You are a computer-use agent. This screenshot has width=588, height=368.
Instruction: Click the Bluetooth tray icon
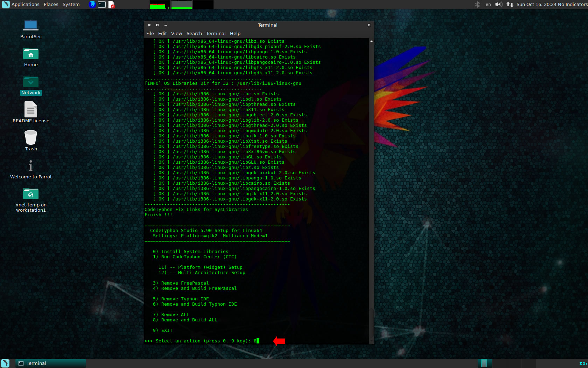pyautogui.click(x=477, y=4)
